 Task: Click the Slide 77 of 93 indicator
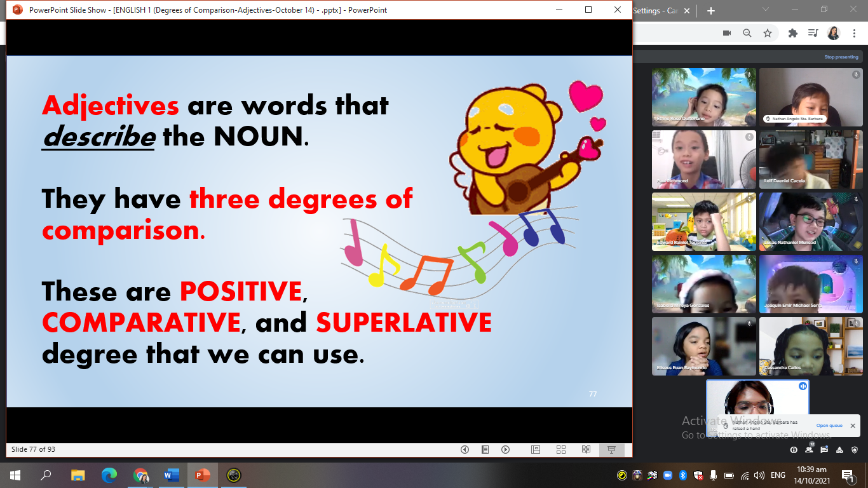(x=33, y=449)
